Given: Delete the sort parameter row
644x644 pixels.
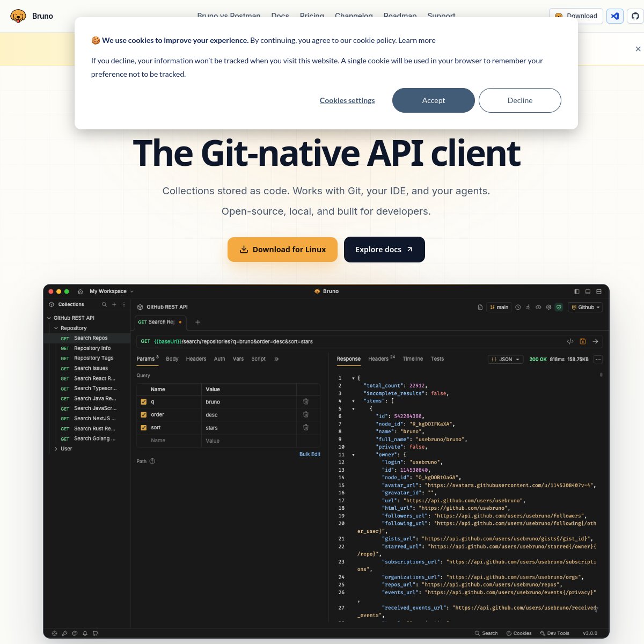Looking at the screenshot, I should (306, 427).
